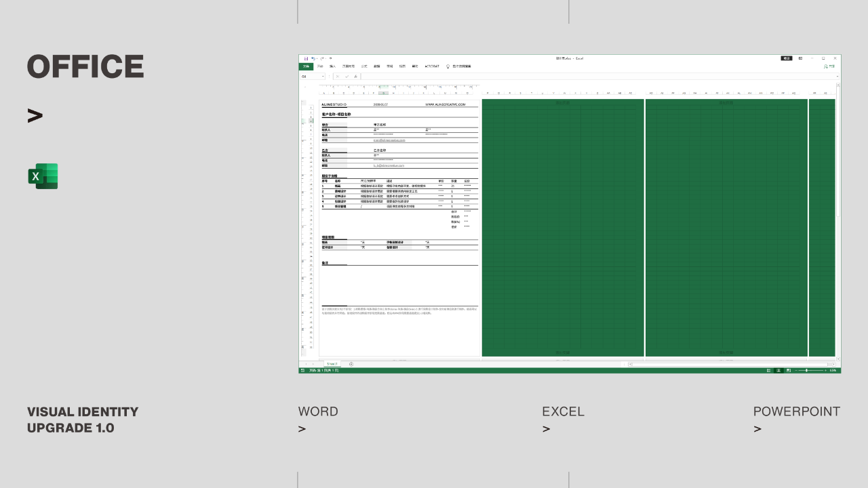Click the ALINESTUDIO header cell
Viewport: 868px width, 488px height.
pyautogui.click(x=334, y=104)
